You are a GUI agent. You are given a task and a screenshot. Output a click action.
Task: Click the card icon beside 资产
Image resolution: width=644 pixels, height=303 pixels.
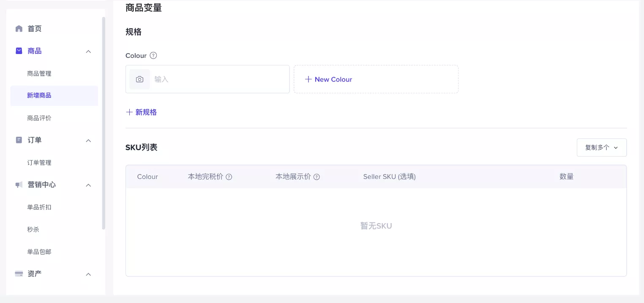click(x=19, y=274)
